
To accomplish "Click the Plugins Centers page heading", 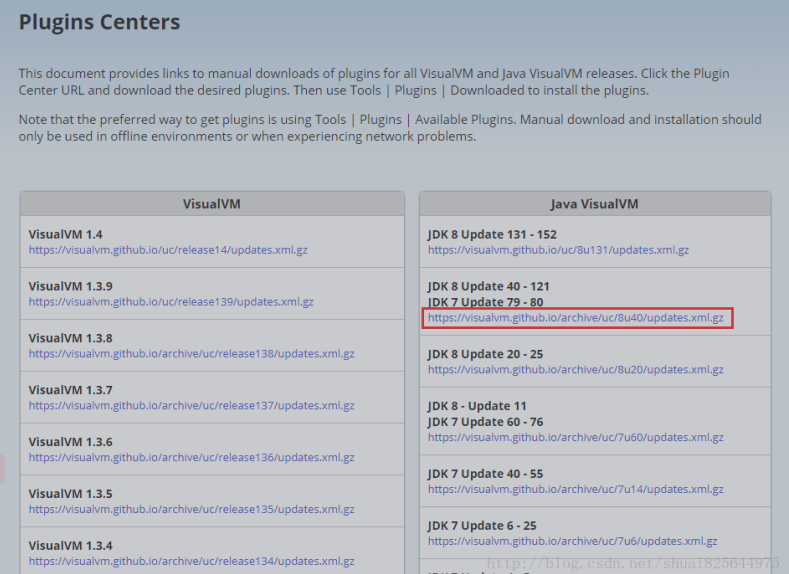I will (x=100, y=22).
